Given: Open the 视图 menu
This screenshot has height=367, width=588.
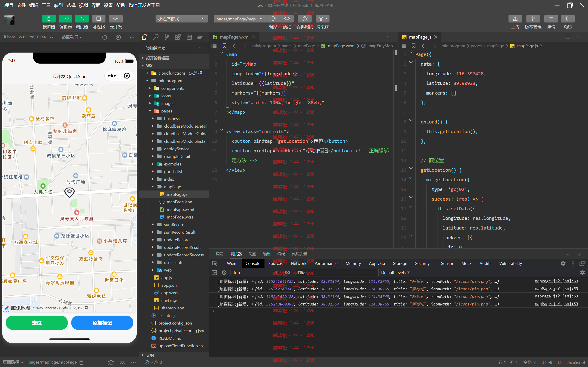Looking at the screenshot, I should click(83, 5).
